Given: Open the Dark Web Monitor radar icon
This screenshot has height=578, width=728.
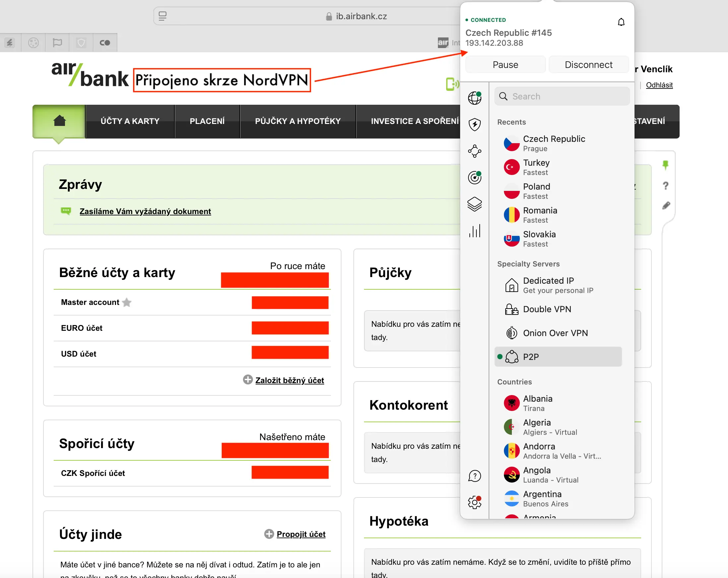Looking at the screenshot, I should pyautogui.click(x=474, y=177).
